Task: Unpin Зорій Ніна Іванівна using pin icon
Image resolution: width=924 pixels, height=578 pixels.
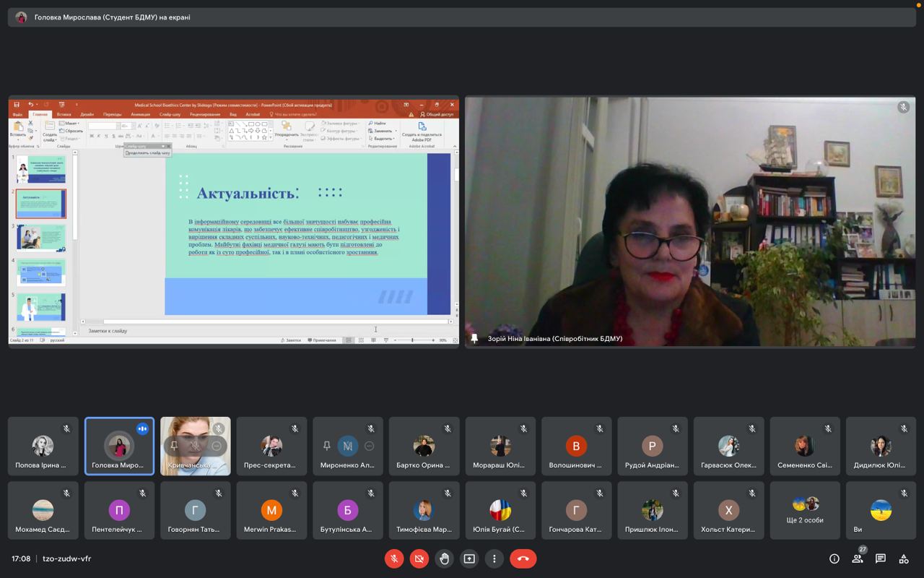Action: (474, 338)
